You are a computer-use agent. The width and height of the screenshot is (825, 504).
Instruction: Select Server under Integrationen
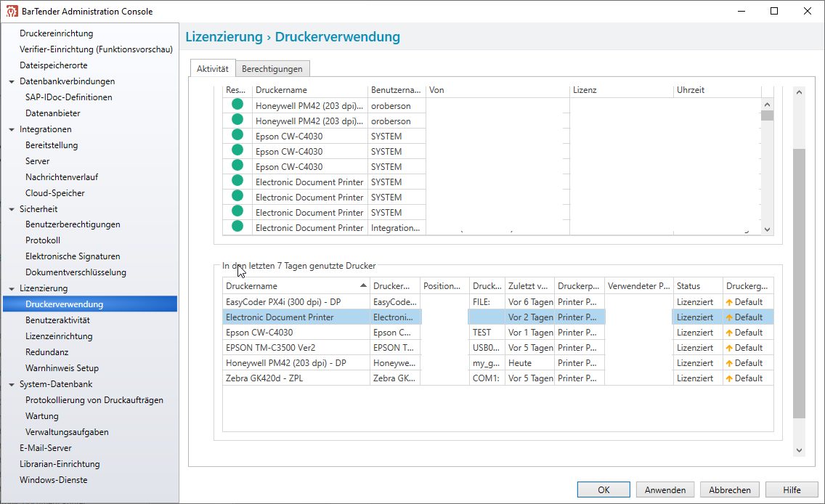point(37,161)
